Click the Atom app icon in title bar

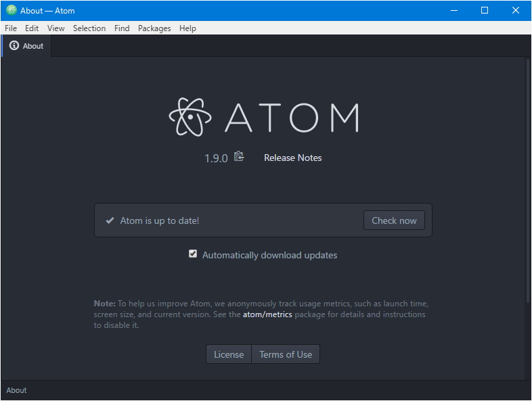(x=12, y=10)
